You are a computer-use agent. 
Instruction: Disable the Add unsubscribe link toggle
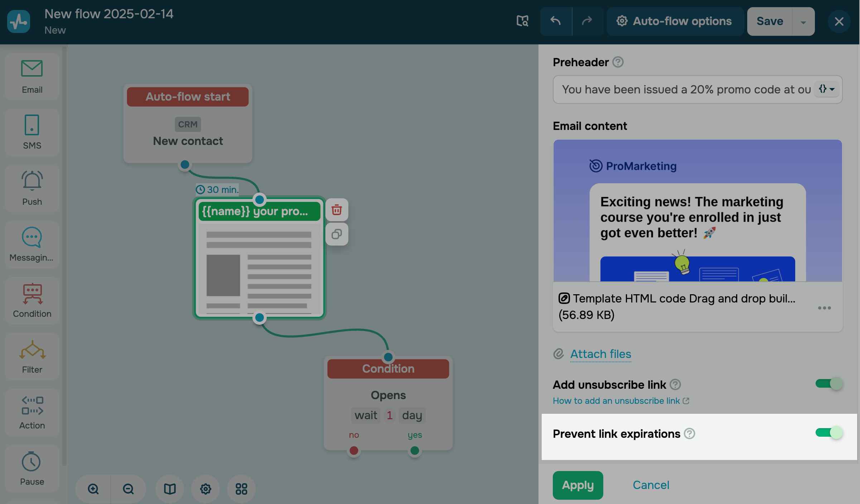click(x=829, y=384)
